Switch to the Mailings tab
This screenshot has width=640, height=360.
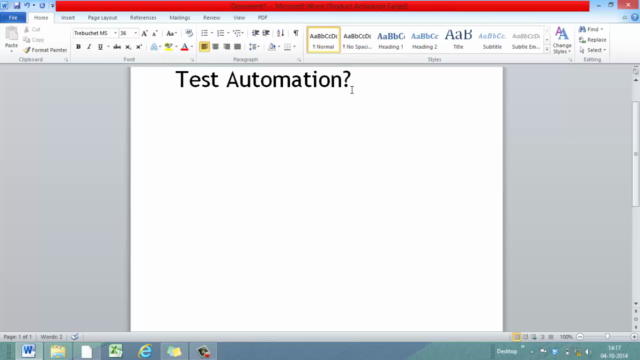(180, 18)
